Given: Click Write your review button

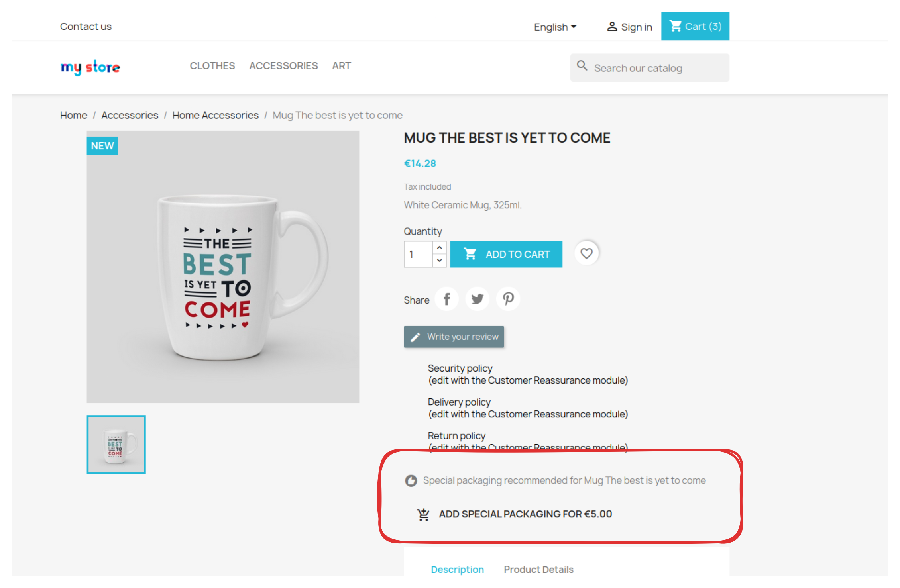Looking at the screenshot, I should pos(454,337).
